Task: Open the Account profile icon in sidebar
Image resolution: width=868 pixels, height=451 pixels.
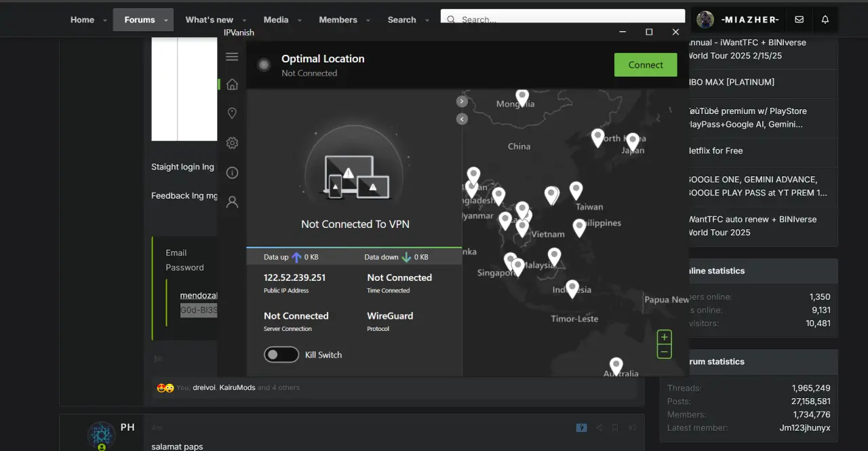Action: 232,202
